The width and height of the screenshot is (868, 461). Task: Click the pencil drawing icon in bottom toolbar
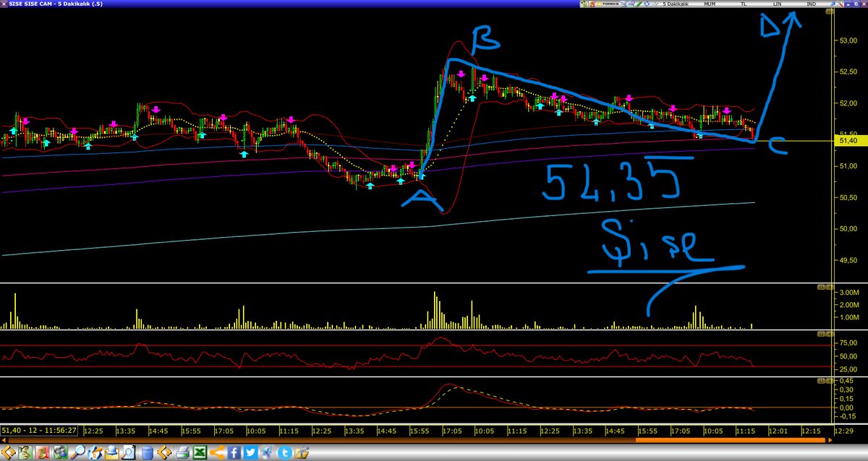coord(95,453)
